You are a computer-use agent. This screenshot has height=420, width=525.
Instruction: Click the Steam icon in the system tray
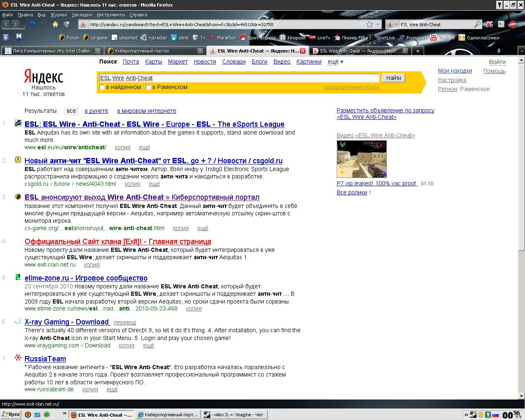(473, 415)
